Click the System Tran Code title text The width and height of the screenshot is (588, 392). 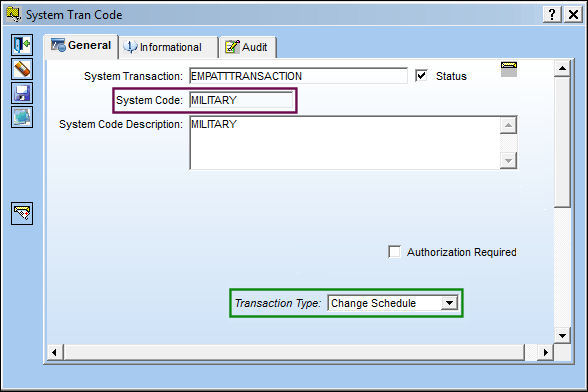(x=74, y=15)
